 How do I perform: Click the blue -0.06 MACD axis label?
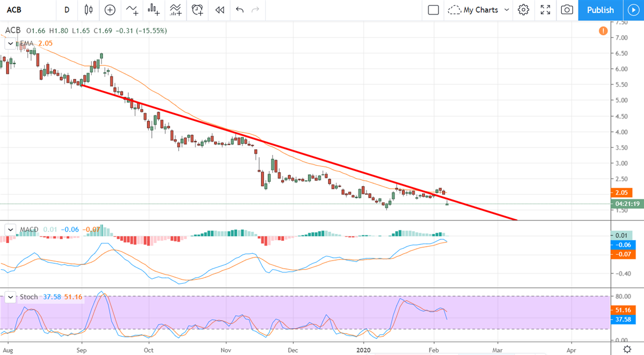click(x=622, y=245)
